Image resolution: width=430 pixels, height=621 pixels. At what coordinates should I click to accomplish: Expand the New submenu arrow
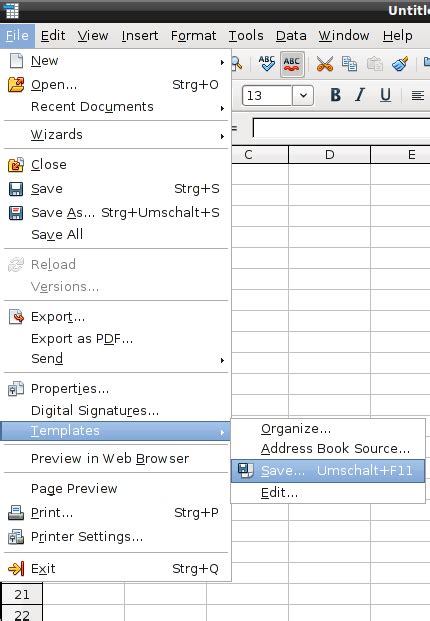click(x=222, y=62)
